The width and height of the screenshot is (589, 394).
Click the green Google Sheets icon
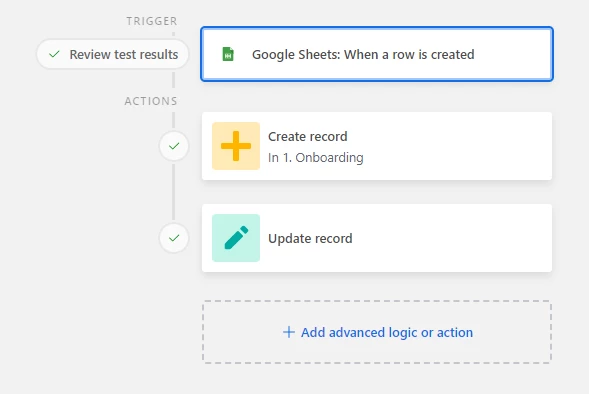click(x=228, y=54)
